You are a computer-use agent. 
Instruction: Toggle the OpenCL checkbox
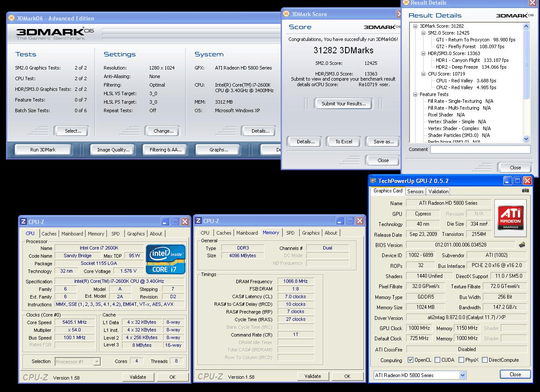click(410, 360)
